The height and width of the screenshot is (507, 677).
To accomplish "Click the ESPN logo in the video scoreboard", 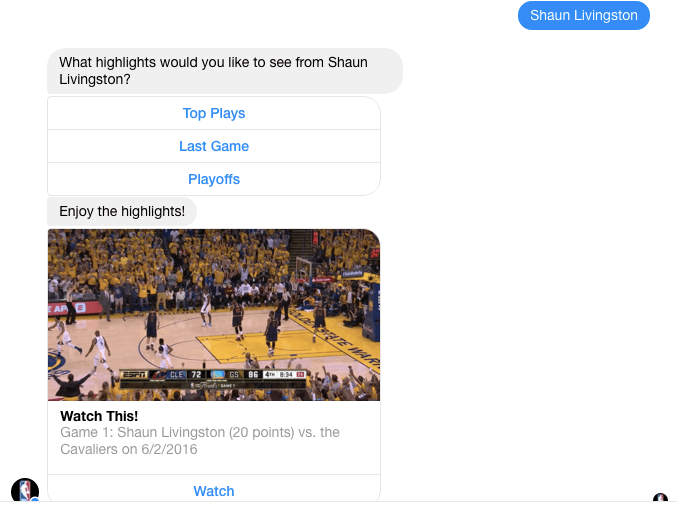I will pos(134,374).
